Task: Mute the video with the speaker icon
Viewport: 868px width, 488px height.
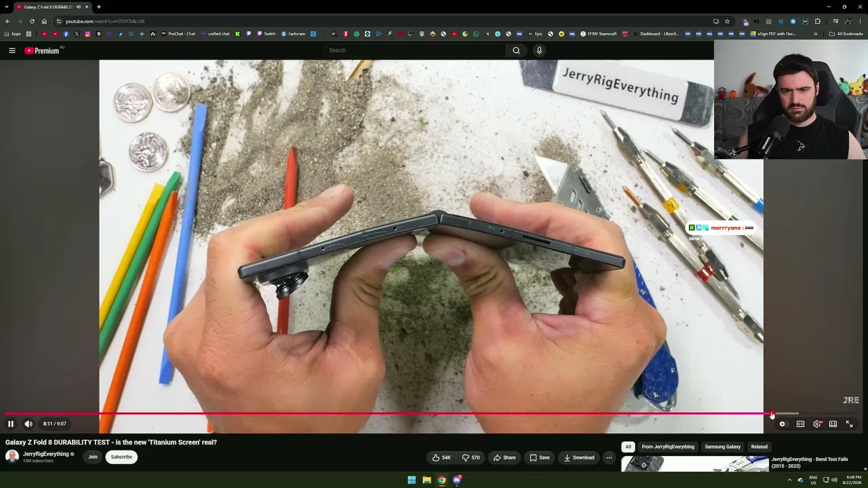Action: pyautogui.click(x=28, y=424)
